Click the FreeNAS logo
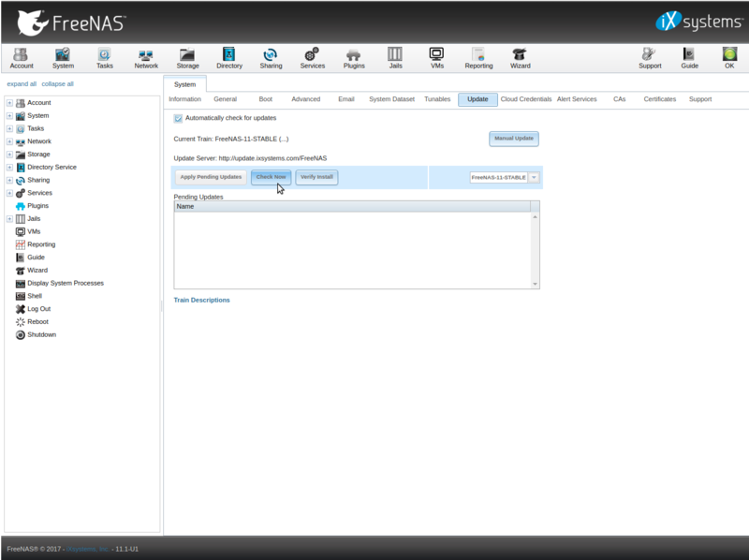The image size is (749, 560). [x=72, y=22]
